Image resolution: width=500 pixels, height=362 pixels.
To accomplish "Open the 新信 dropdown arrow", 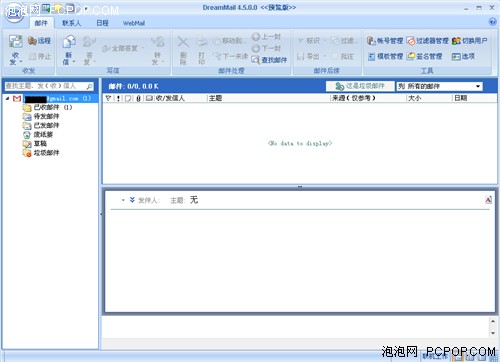I will (74, 62).
